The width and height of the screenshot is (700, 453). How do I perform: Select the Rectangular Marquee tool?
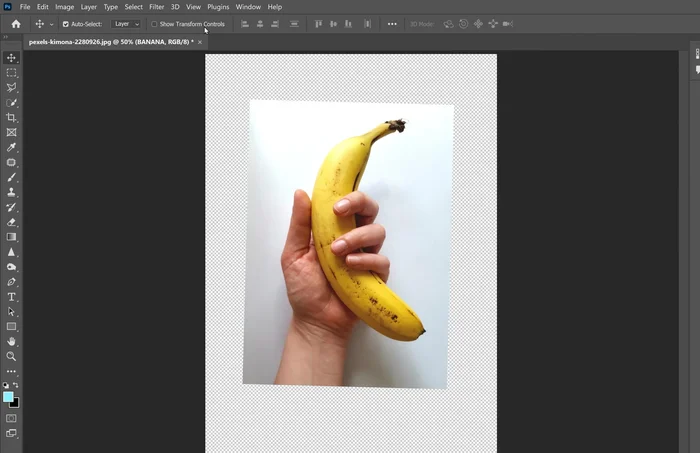pos(12,73)
